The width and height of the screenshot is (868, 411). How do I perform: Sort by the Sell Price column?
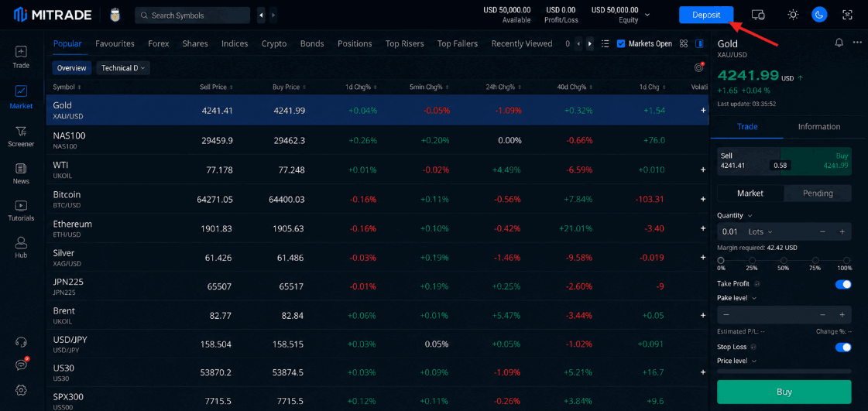click(217, 87)
